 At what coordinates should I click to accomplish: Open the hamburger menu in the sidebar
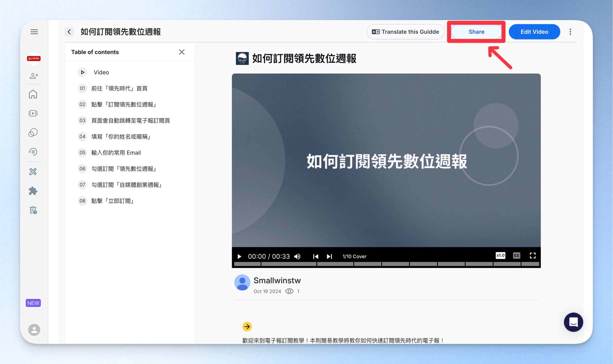tap(34, 32)
